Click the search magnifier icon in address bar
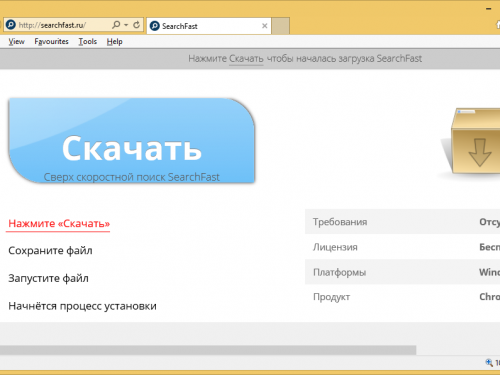The width and height of the screenshot is (500, 375). click(116, 25)
